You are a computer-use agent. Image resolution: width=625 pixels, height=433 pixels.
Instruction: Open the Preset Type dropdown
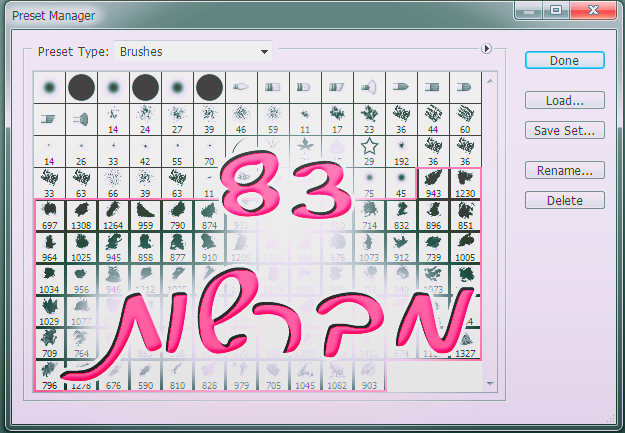pos(193,51)
